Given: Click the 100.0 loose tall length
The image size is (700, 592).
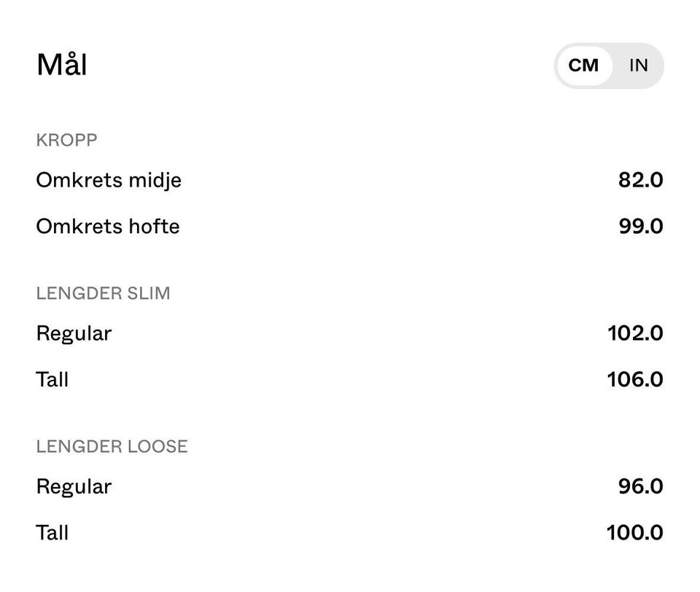Looking at the screenshot, I should pos(634,532).
